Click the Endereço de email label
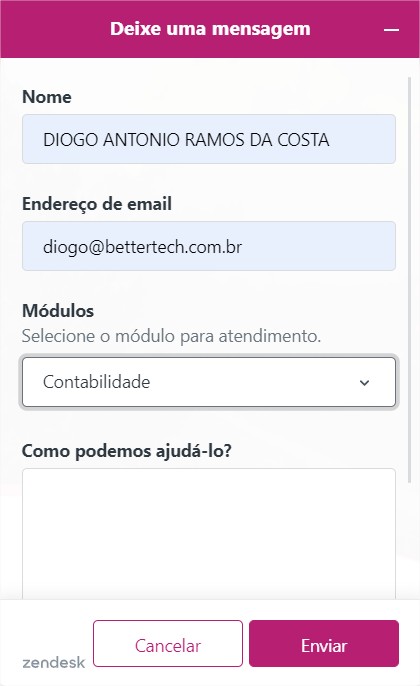The height and width of the screenshot is (686, 420). point(97,204)
